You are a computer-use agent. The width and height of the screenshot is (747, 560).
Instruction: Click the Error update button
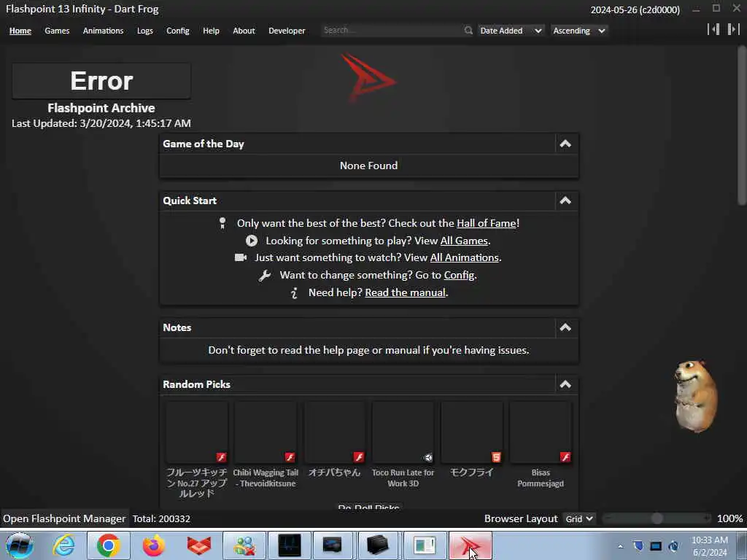coord(101,80)
